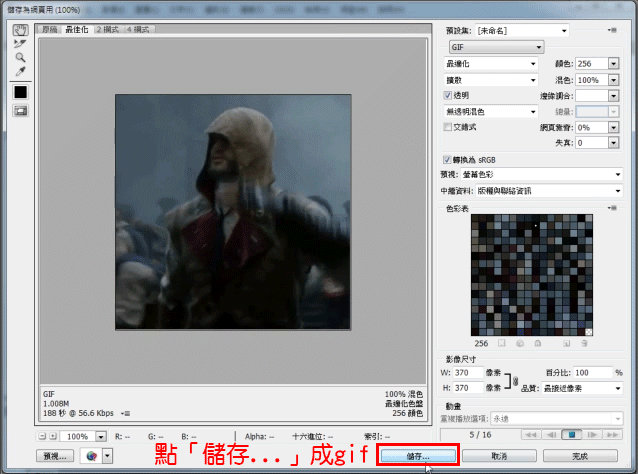
Task: Toggle constrain proportions link icon
Action: pyautogui.click(x=516, y=381)
